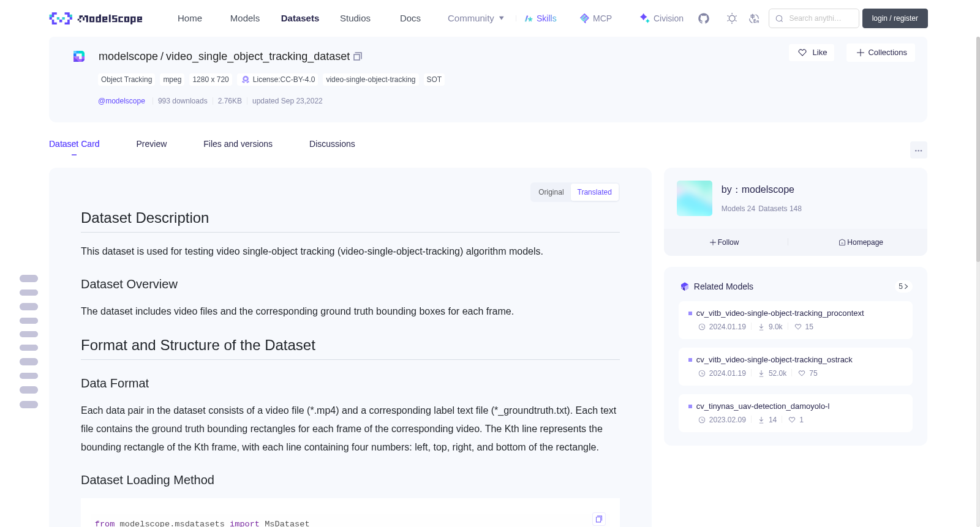
Task: Select the Original text toggle
Action: tap(551, 192)
